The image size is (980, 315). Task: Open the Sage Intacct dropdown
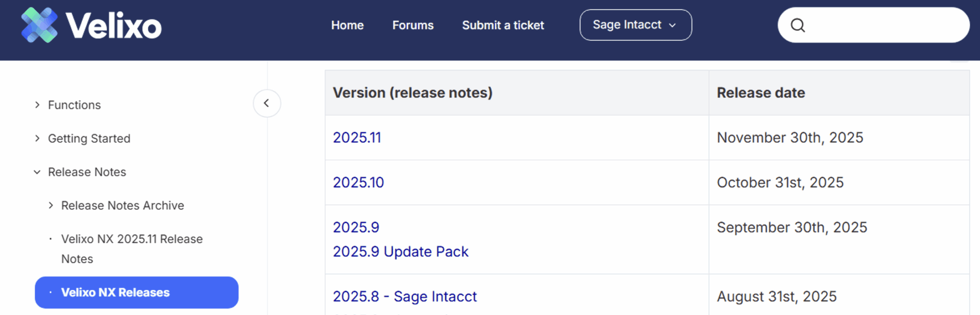pos(635,25)
